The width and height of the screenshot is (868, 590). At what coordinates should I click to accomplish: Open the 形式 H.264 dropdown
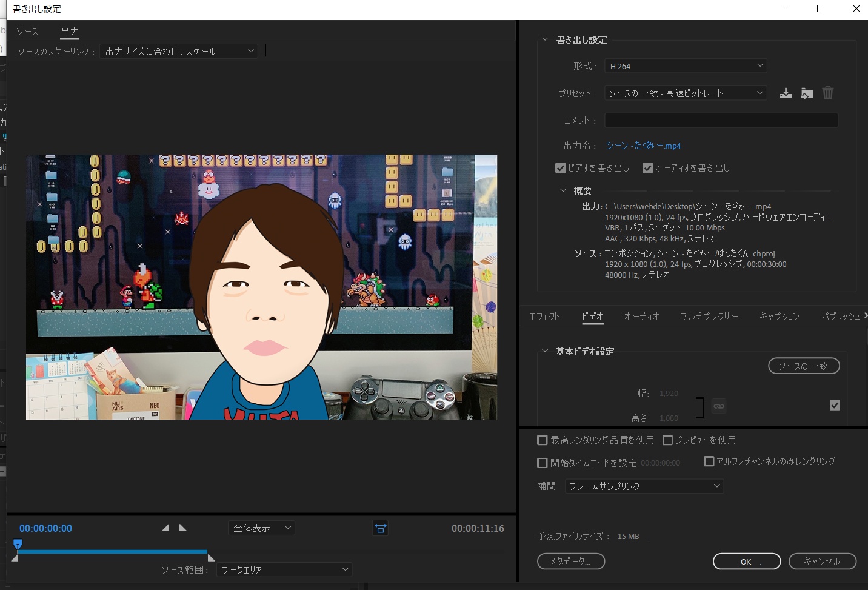(686, 65)
